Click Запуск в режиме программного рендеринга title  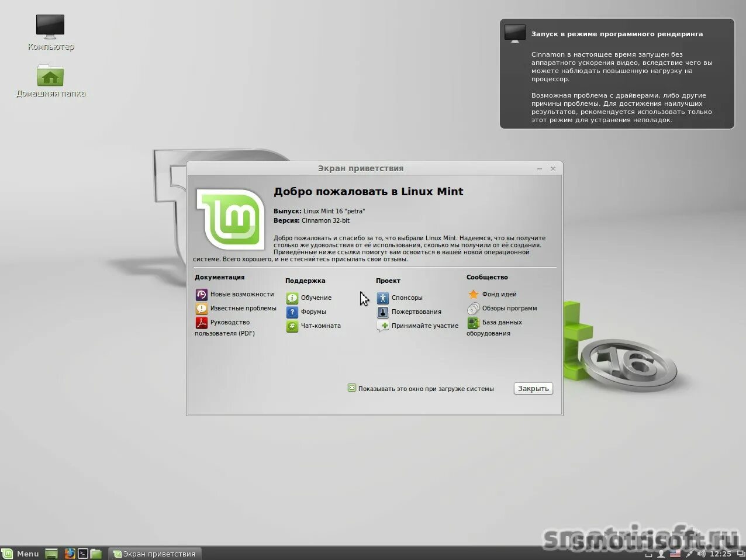(617, 34)
